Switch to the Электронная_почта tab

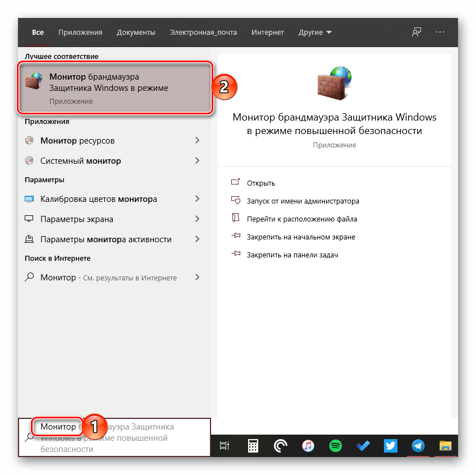203,32
